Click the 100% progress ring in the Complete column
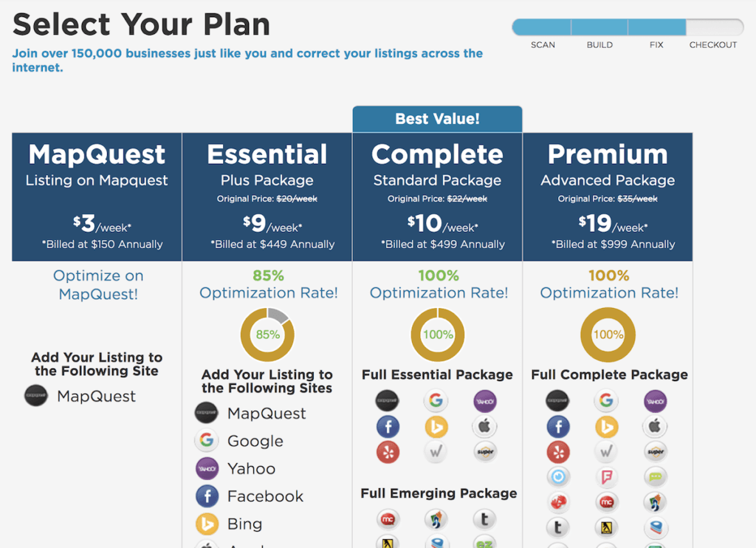This screenshot has width=756, height=548. point(437,334)
